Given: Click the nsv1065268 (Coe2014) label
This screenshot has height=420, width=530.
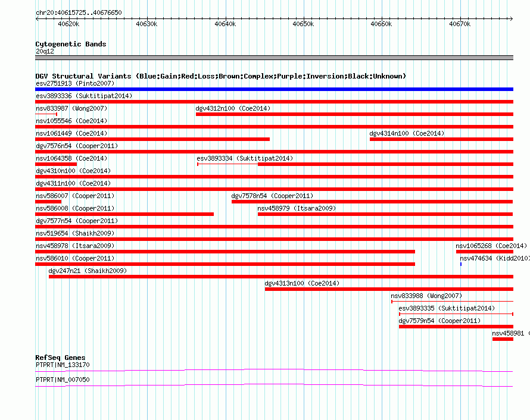Looking at the screenshot, I should (x=491, y=246).
